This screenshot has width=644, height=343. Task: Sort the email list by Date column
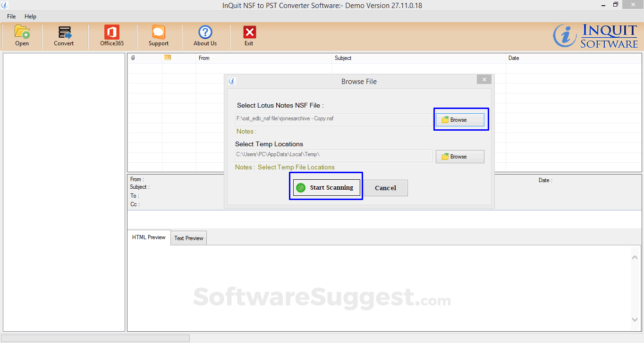574,58
